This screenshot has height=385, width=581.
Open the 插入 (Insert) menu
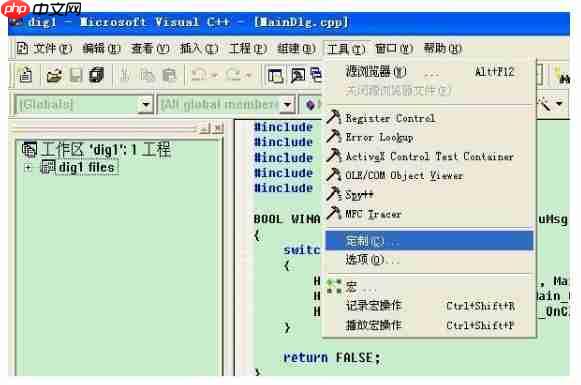point(199,49)
